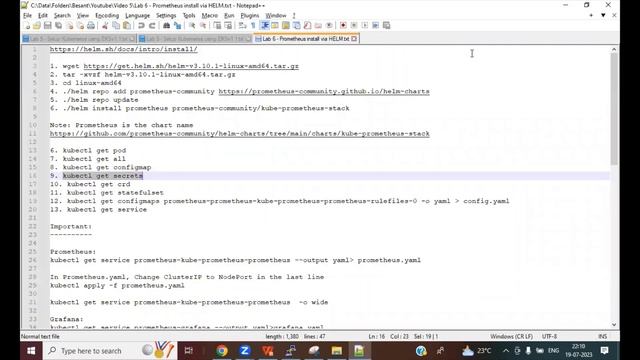Click the Playback Macro toolbar icon
The height and width of the screenshot is (360, 640).
(x=364, y=26)
